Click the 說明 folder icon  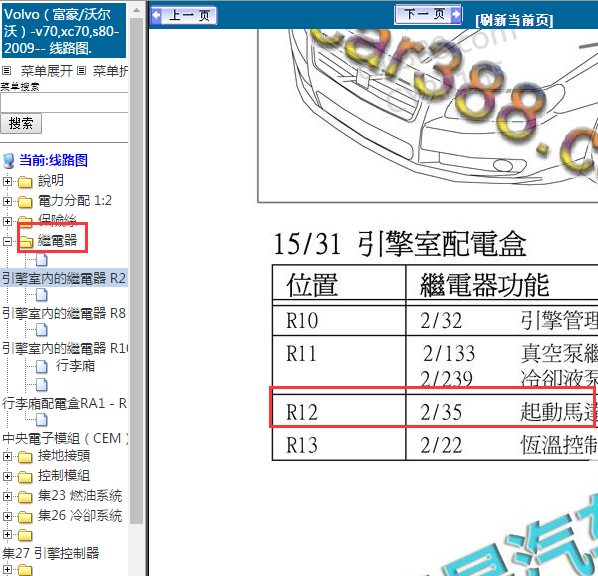coord(25,182)
